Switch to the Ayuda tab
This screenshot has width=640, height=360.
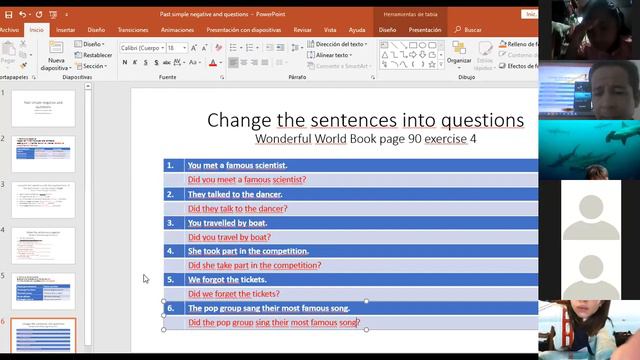357,30
